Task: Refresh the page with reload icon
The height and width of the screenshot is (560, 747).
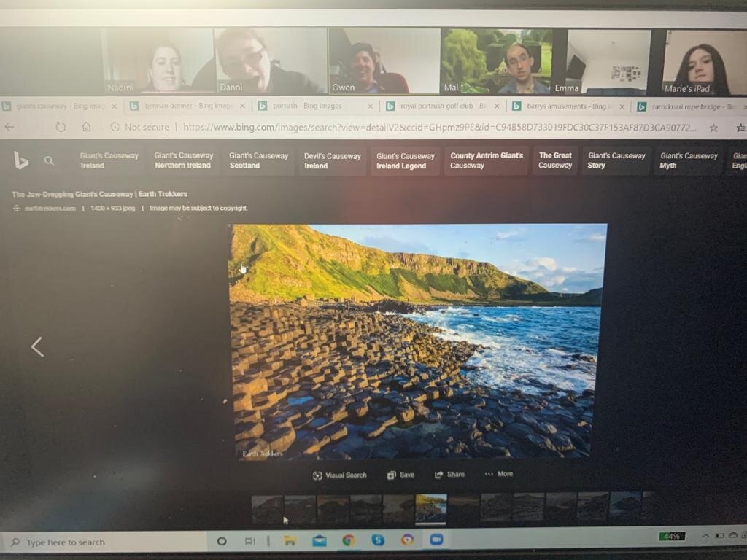Action: [x=61, y=127]
